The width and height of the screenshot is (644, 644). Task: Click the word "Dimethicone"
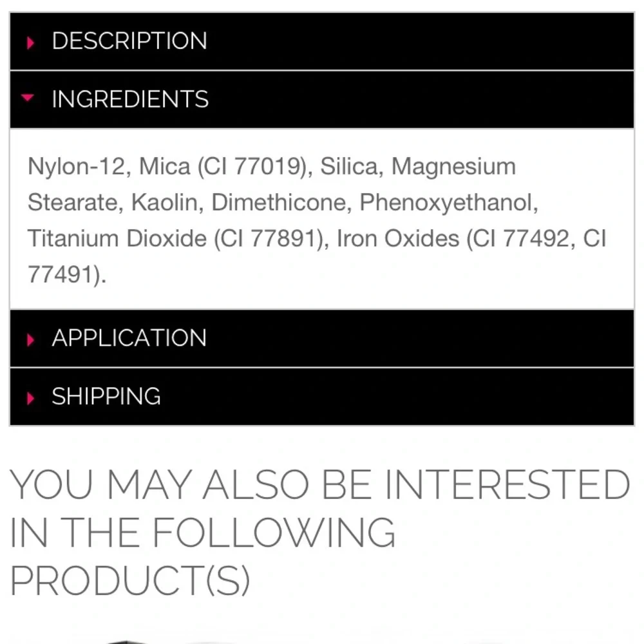[x=279, y=202]
